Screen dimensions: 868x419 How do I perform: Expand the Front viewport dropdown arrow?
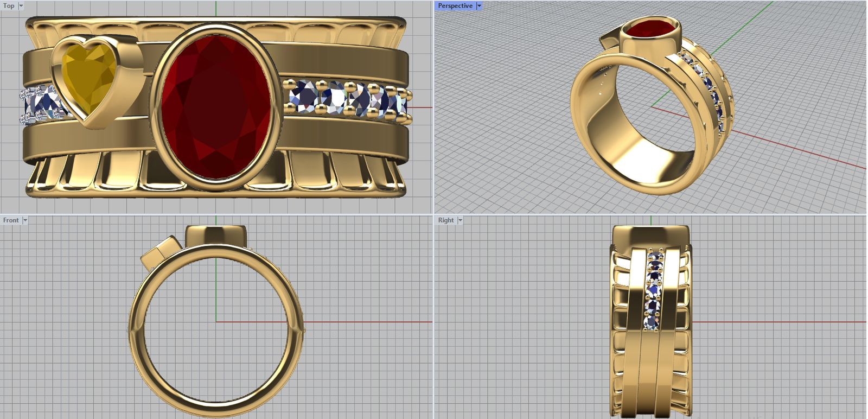tap(25, 220)
